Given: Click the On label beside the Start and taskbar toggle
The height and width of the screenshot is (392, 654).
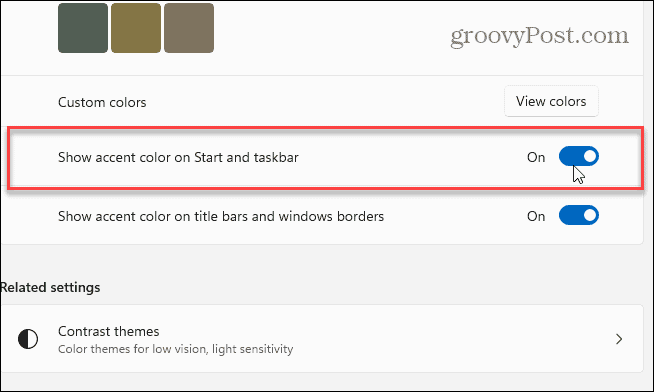Looking at the screenshot, I should pos(536,157).
